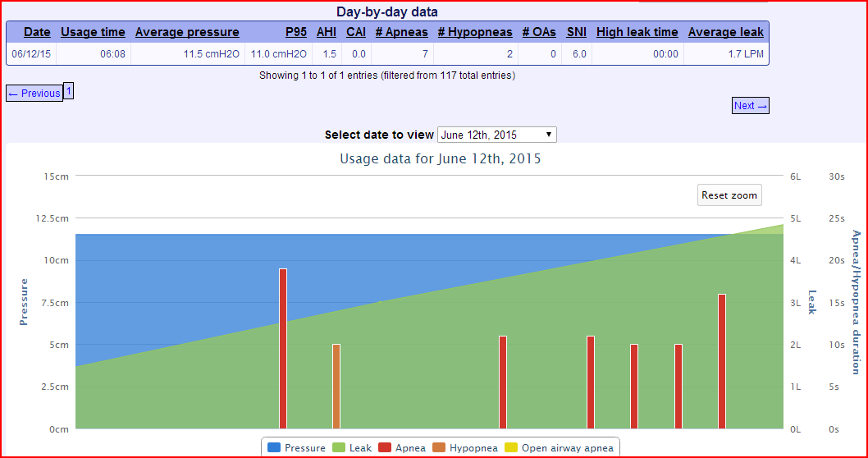
Task: Open the date selection dropdown
Action: (496, 135)
